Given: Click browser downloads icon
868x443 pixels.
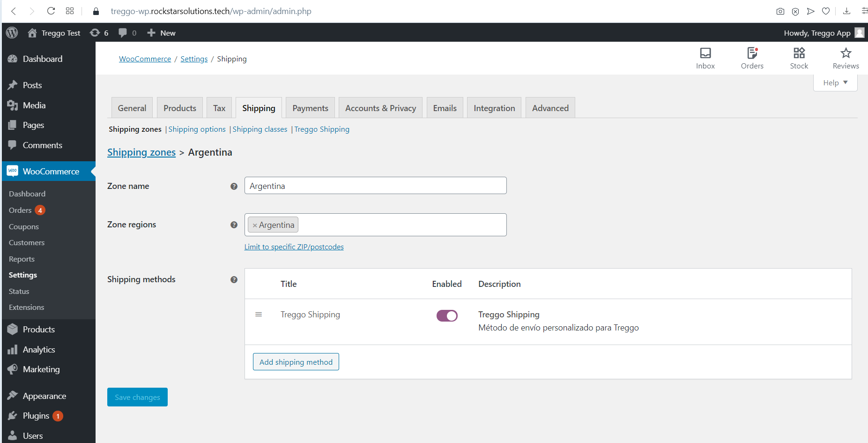Looking at the screenshot, I should coord(847,11).
